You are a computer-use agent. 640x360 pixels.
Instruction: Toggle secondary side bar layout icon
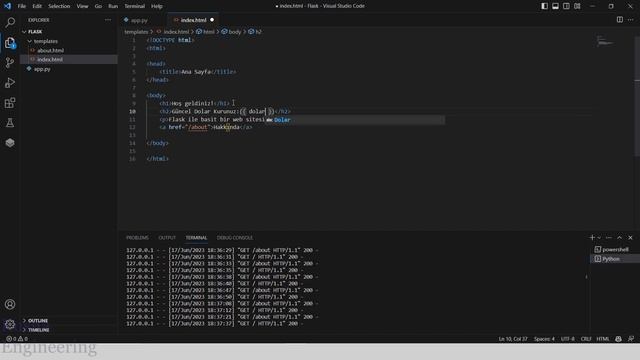[x=566, y=6]
